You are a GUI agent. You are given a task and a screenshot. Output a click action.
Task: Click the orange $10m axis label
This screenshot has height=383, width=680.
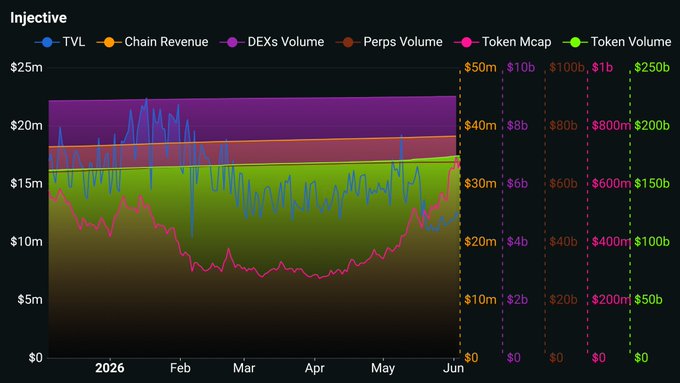[480, 299]
